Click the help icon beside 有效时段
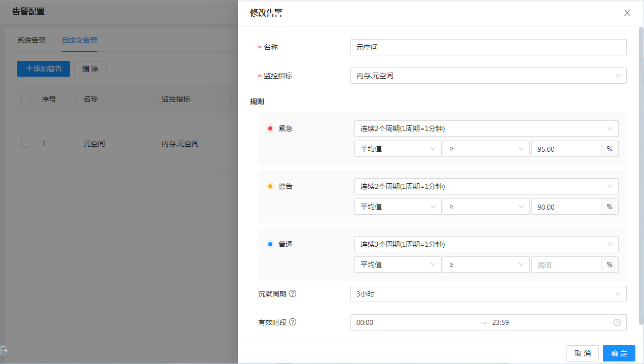This screenshot has height=364, width=644. pos(293,322)
